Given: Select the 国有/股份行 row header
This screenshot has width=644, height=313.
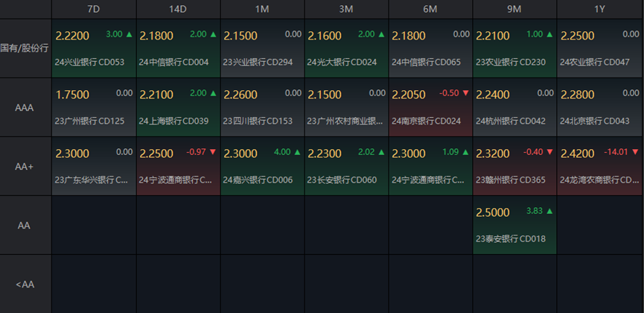Looking at the screenshot, I should tap(25, 48).
